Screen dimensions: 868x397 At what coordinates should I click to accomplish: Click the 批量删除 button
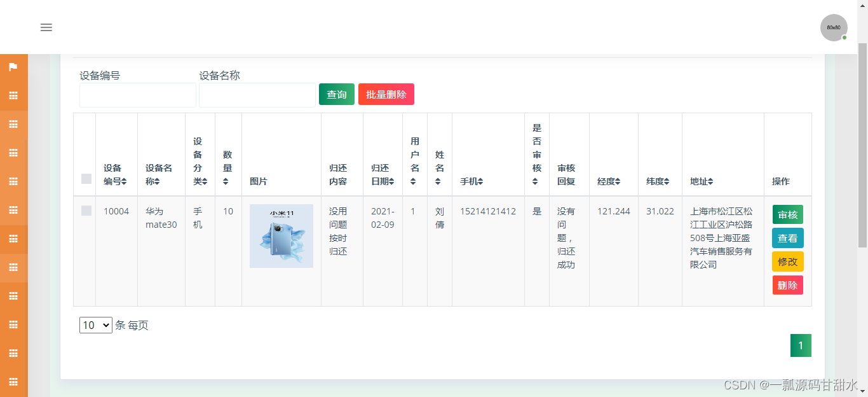point(386,94)
